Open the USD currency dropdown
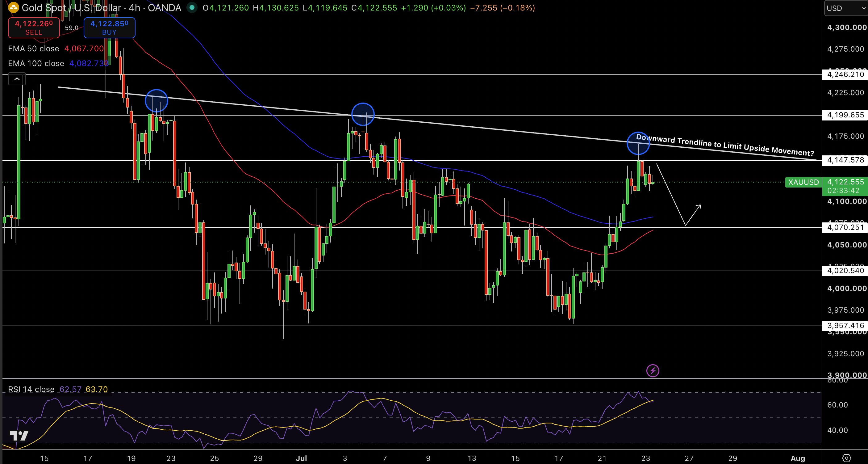 [x=846, y=8]
